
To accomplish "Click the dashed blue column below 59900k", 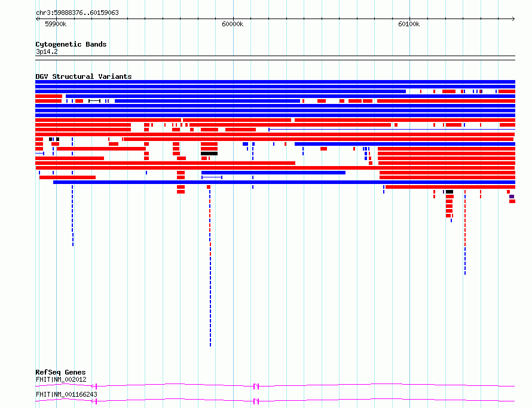I will (x=72, y=216).
